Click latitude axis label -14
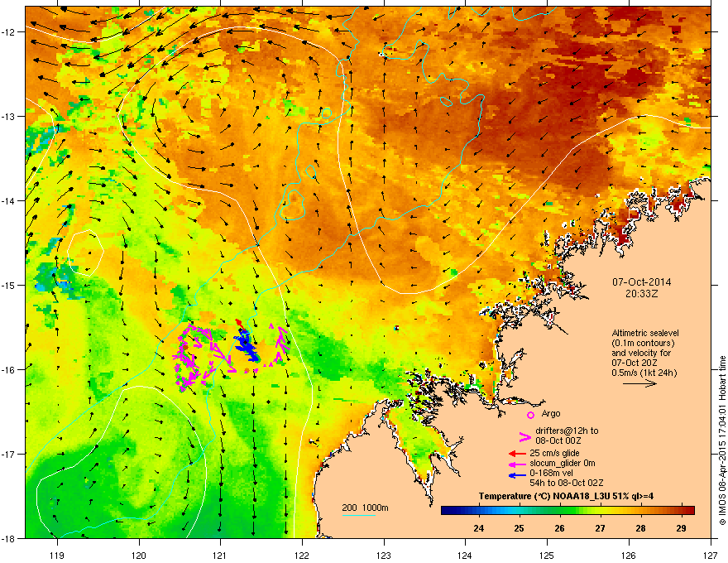 click(8, 200)
